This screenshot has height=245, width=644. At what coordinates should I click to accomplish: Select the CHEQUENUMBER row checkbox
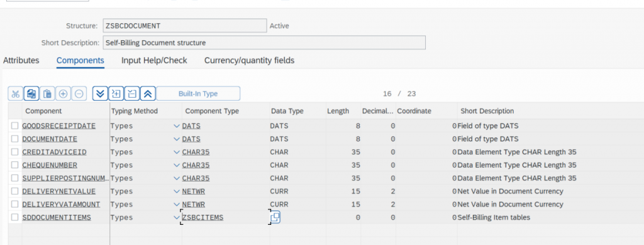tap(15, 165)
